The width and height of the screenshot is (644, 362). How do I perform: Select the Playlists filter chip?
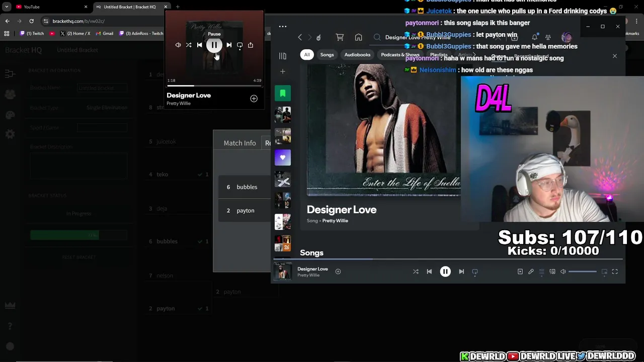pos(439,55)
